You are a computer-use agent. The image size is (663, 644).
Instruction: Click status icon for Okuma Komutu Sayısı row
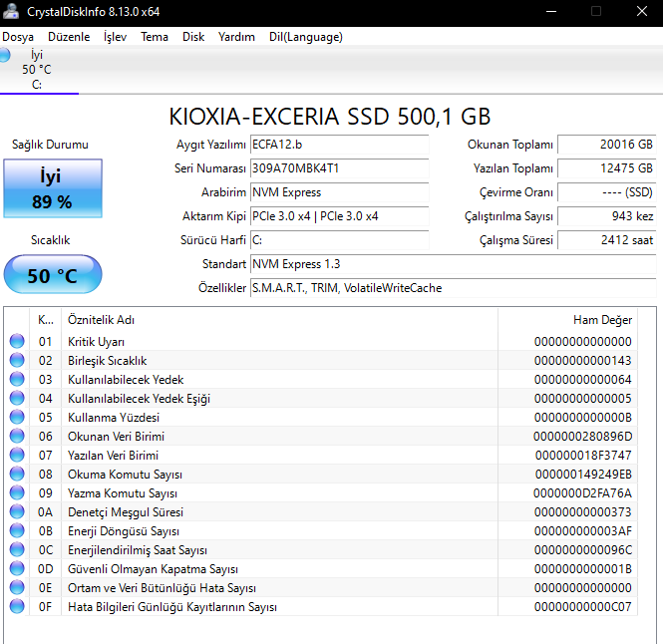tap(17, 474)
